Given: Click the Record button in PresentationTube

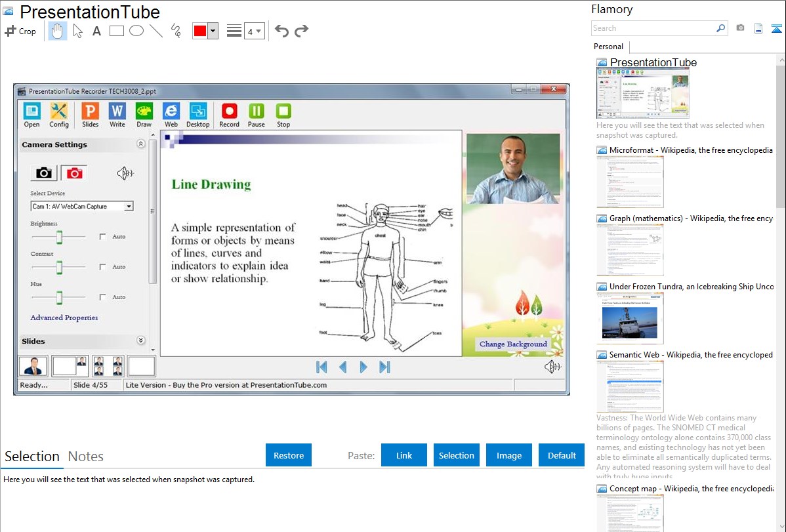Looking at the screenshot, I should click(x=229, y=115).
